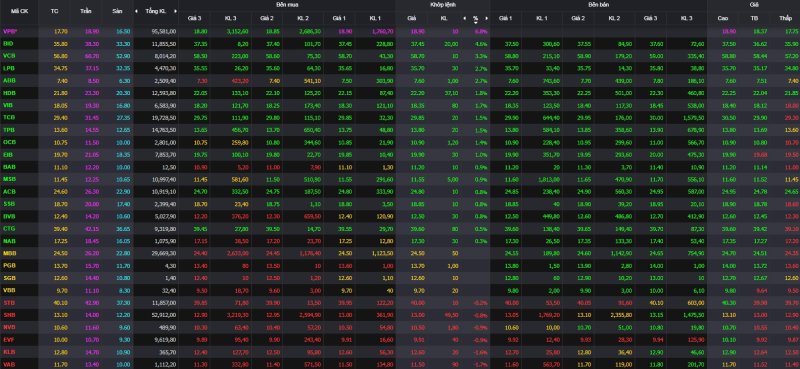The width and height of the screenshot is (800, 369).
Task: Open the EVF stock ticker
Action: [9, 338]
